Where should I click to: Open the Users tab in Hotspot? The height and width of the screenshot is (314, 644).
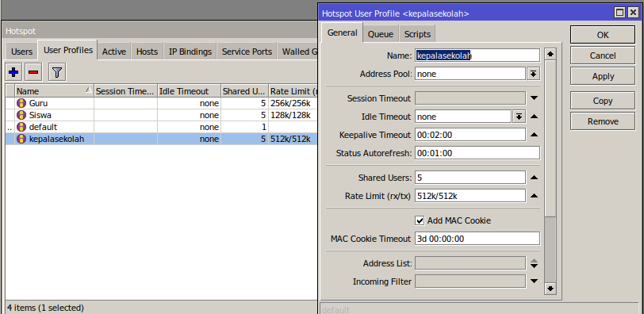coord(21,52)
